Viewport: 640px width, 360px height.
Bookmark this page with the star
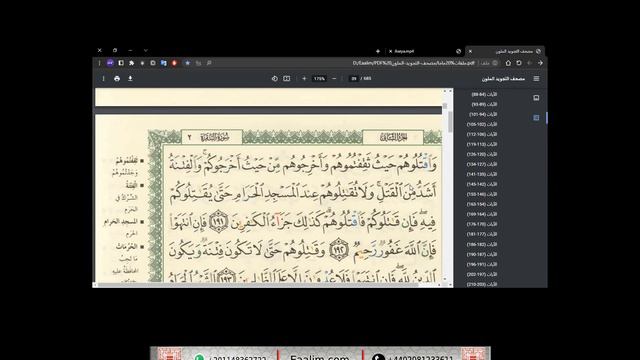tap(187, 63)
